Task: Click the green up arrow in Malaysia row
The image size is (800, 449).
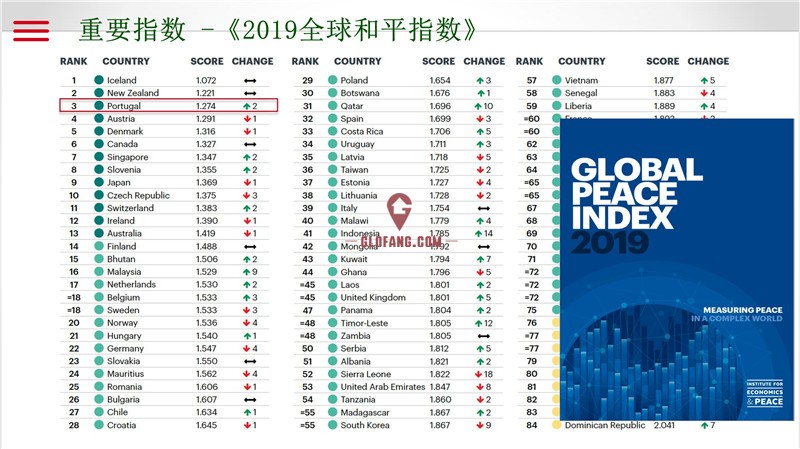Action: (x=247, y=272)
